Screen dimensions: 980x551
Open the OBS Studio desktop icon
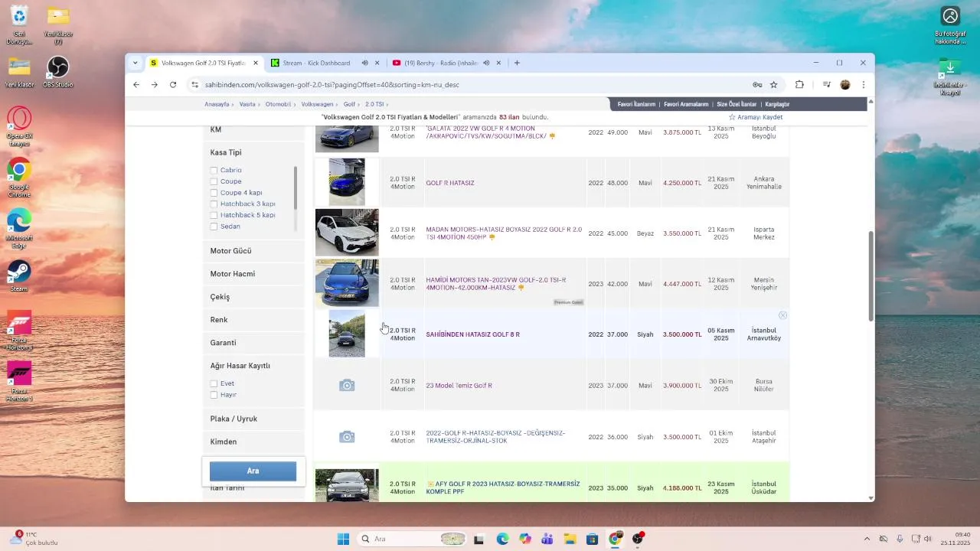coord(58,73)
